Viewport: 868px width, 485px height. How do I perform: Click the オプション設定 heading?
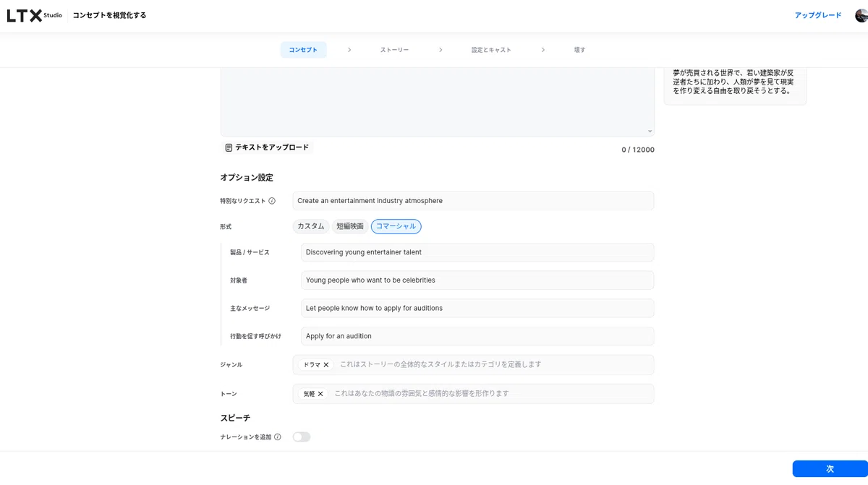[x=247, y=178]
